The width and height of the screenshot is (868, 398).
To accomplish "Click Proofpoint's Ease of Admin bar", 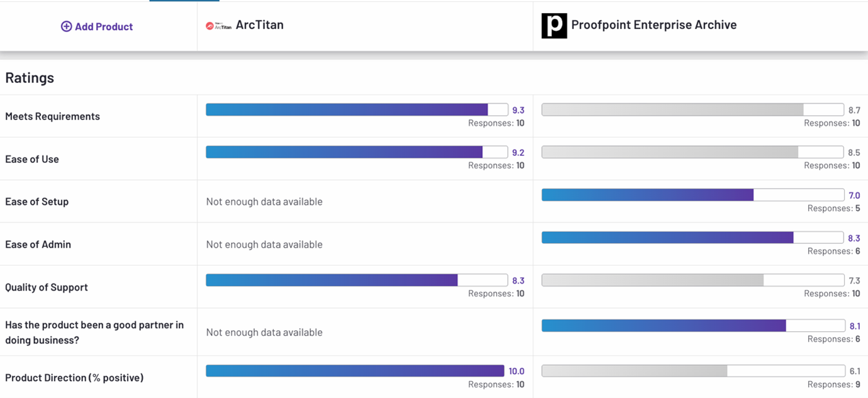I will pyautogui.click(x=692, y=238).
